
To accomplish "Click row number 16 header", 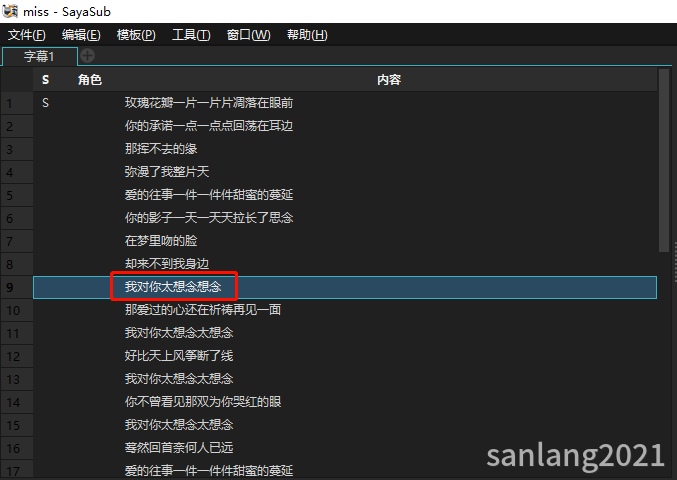I will (17, 448).
